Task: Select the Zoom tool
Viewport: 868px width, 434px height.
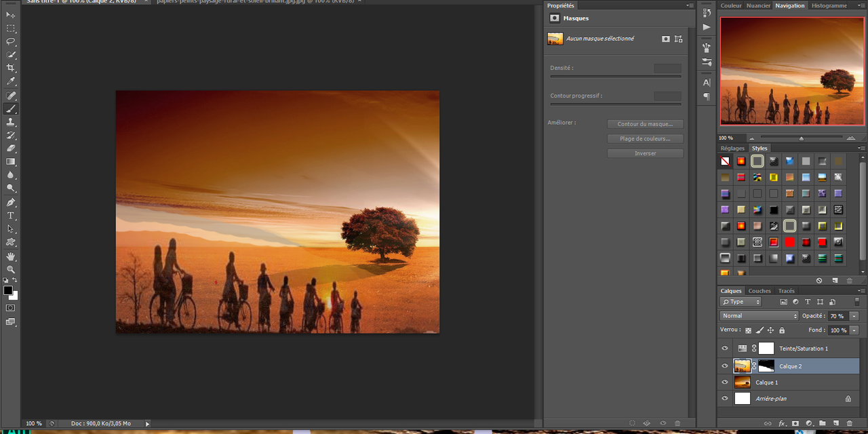Action: tap(11, 269)
